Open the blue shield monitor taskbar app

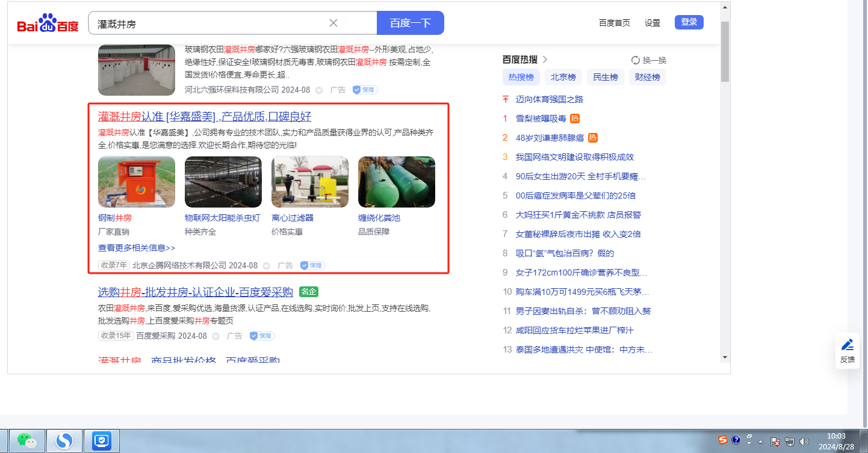click(x=102, y=442)
